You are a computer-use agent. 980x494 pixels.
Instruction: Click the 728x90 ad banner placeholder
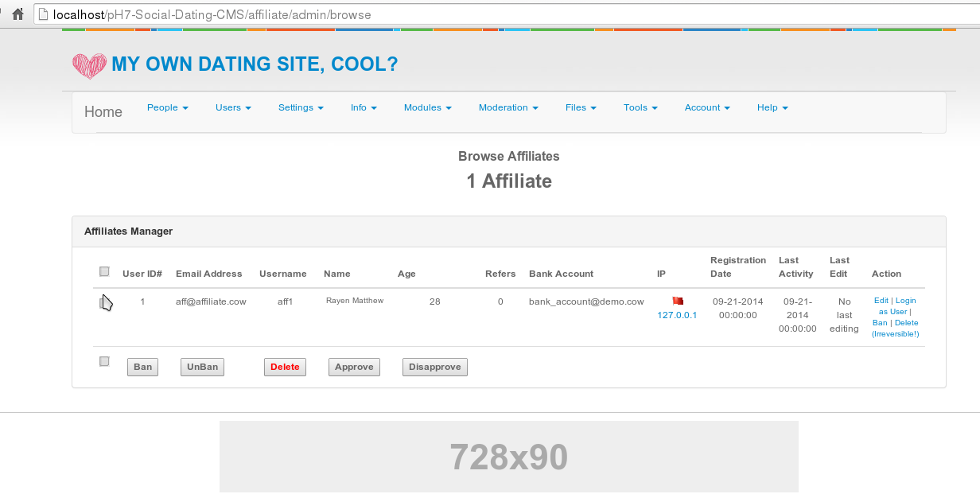click(509, 457)
